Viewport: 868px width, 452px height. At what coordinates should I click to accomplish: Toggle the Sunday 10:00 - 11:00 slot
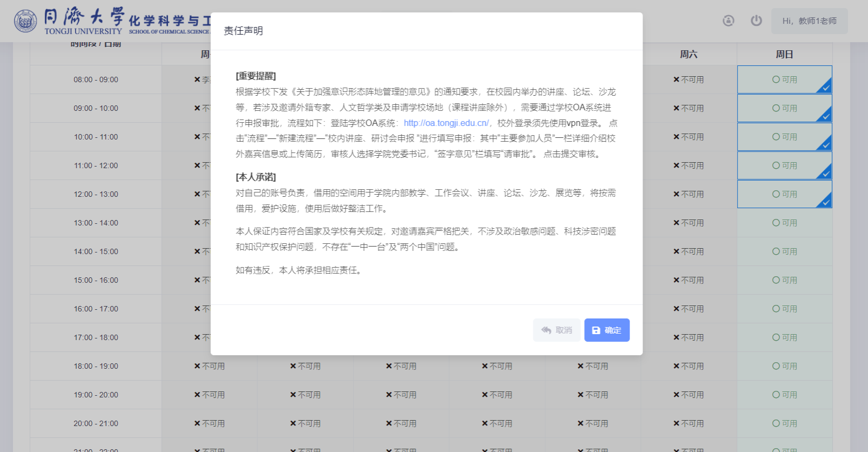(x=784, y=137)
